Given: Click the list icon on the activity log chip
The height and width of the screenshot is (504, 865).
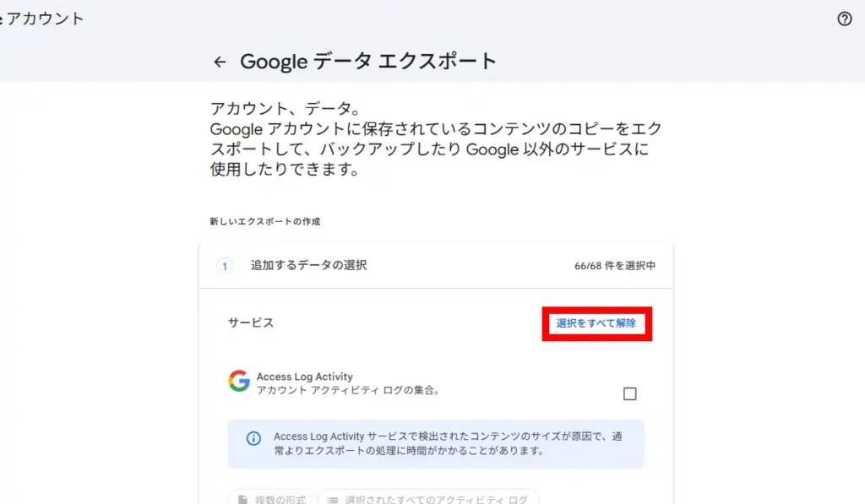Looking at the screenshot, I should [334, 499].
